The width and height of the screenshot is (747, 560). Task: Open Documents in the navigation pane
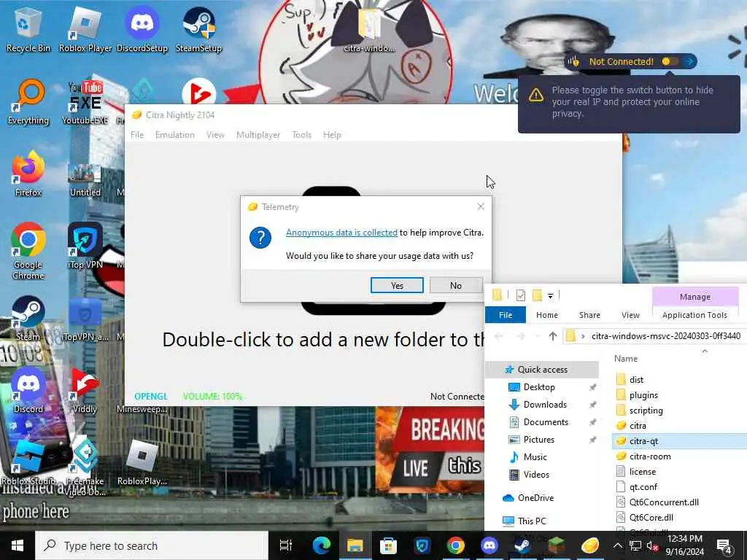coord(546,422)
